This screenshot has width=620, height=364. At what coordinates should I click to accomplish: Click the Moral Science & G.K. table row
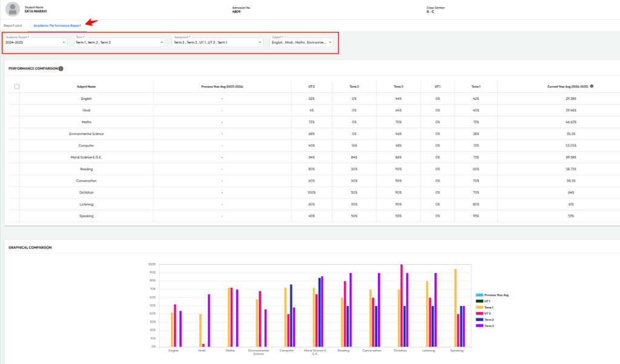tap(86, 157)
